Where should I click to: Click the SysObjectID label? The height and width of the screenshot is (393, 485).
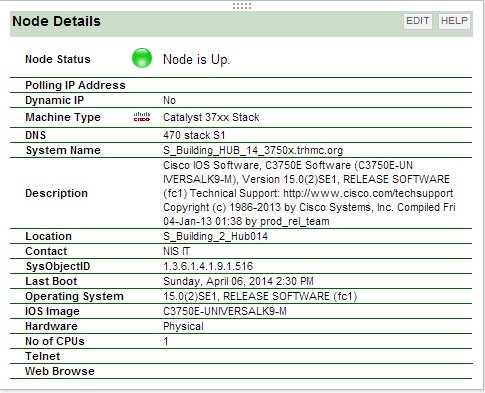point(58,266)
